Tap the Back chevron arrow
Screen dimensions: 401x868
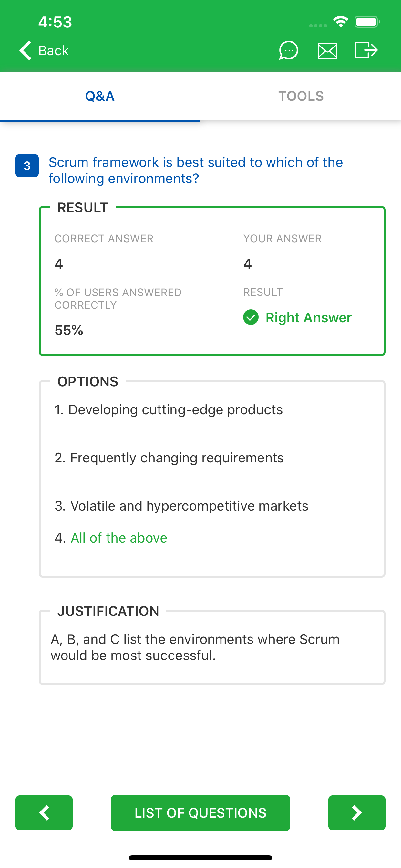(x=26, y=51)
